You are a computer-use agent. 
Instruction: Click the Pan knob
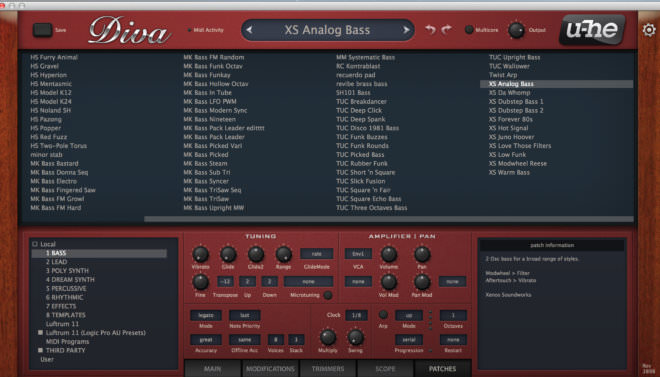(x=422, y=255)
